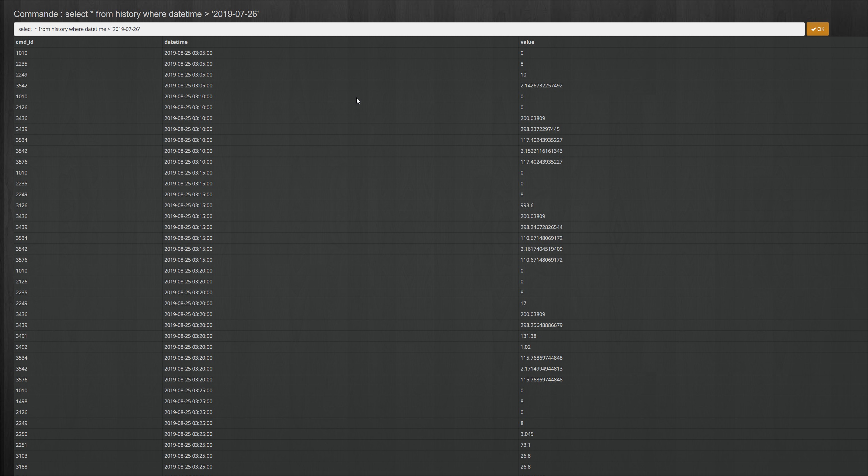Click cmd_id 3491

21,336
